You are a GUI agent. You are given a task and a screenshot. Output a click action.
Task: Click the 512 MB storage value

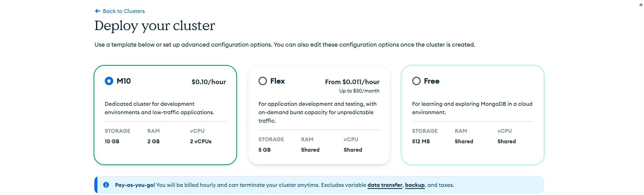[x=421, y=141]
